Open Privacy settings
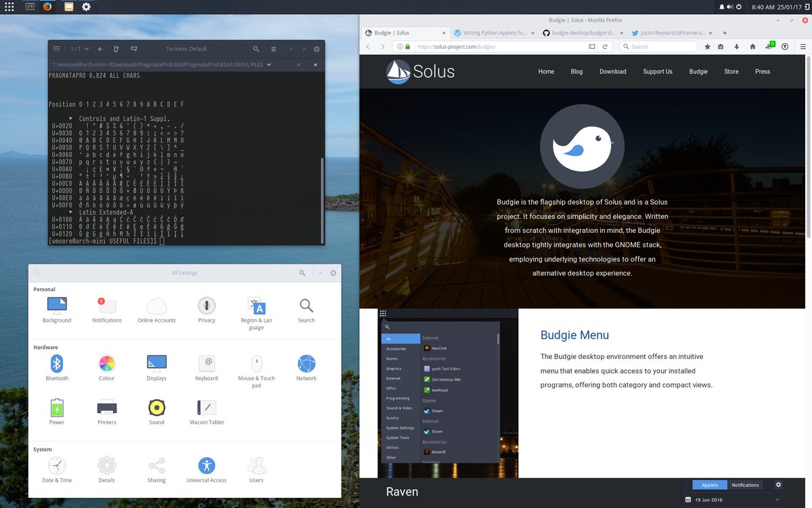The height and width of the screenshot is (508, 812). pyautogui.click(x=206, y=310)
